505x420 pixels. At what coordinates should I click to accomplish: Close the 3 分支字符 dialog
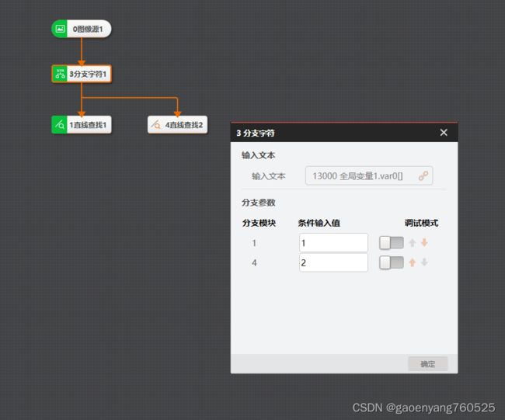click(x=444, y=133)
